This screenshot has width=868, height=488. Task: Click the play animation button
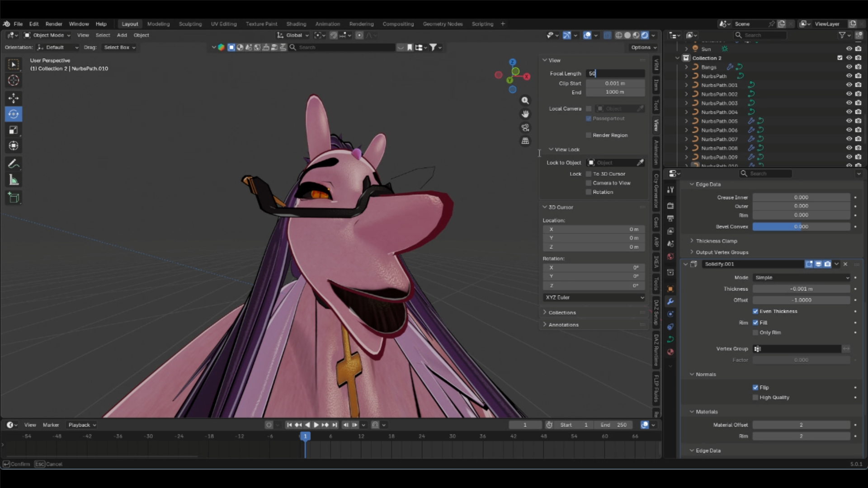pyautogui.click(x=316, y=425)
